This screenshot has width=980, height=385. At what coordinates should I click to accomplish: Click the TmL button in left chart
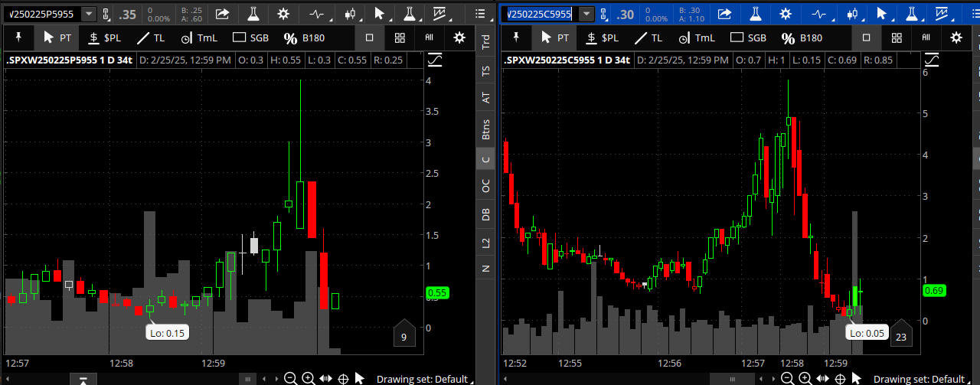coord(202,38)
